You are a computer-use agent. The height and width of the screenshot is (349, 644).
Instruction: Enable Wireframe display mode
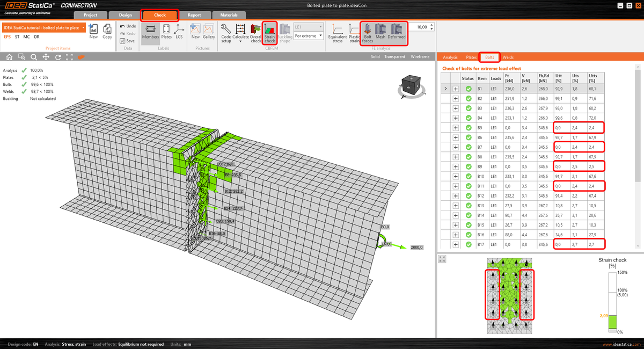[x=421, y=56]
